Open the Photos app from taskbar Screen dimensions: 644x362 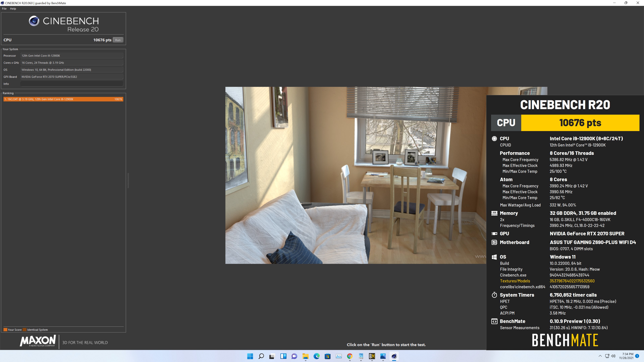(383, 356)
